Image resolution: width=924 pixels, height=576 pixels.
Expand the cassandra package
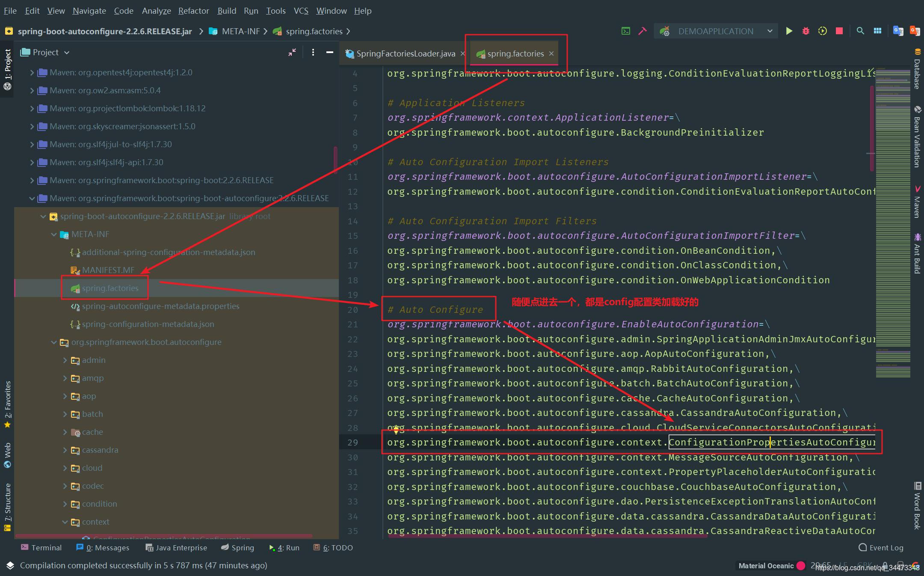65,450
